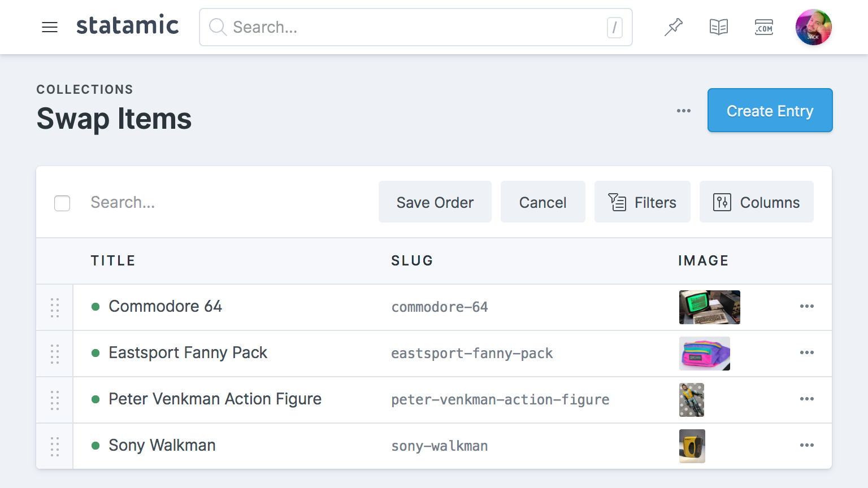Click drag handle for Sony Walkman row
868x488 pixels.
tap(55, 446)
